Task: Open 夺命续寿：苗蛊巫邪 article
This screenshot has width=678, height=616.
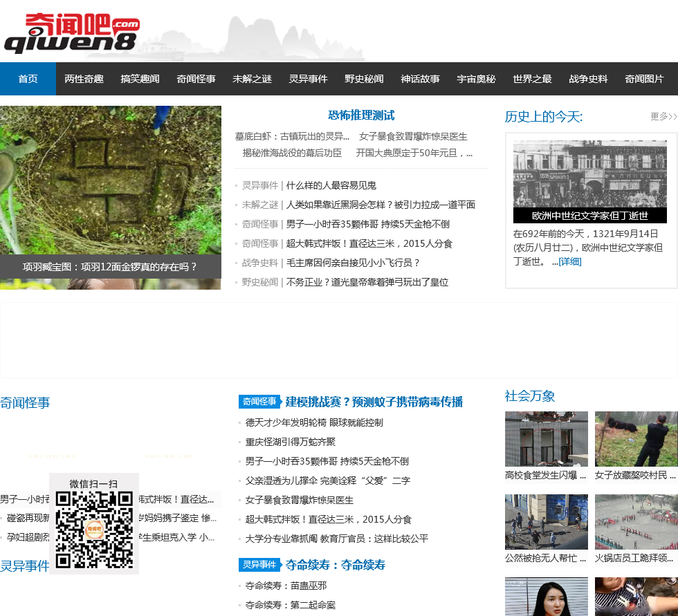Action: (286, 586)
